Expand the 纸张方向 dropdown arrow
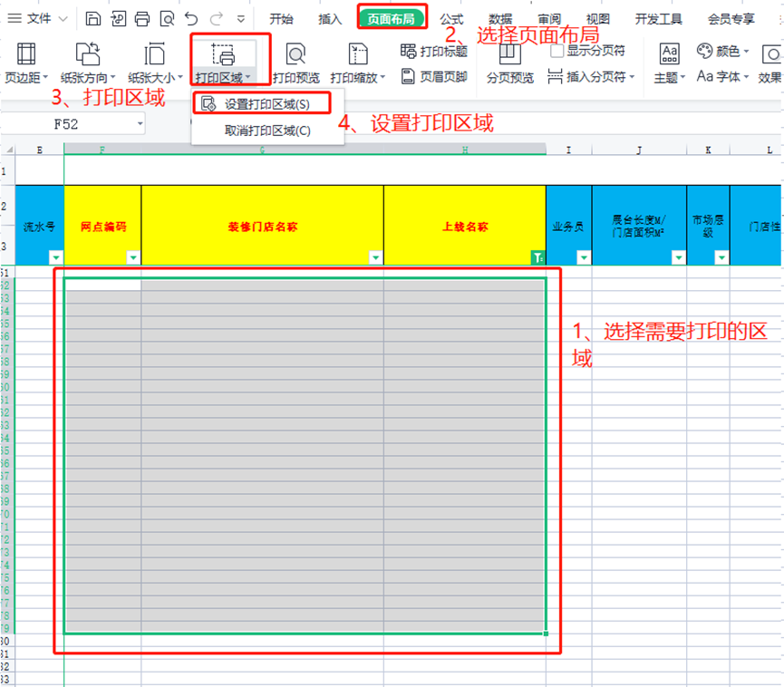Viewport: 784px width, 687px height. [113, 78]
